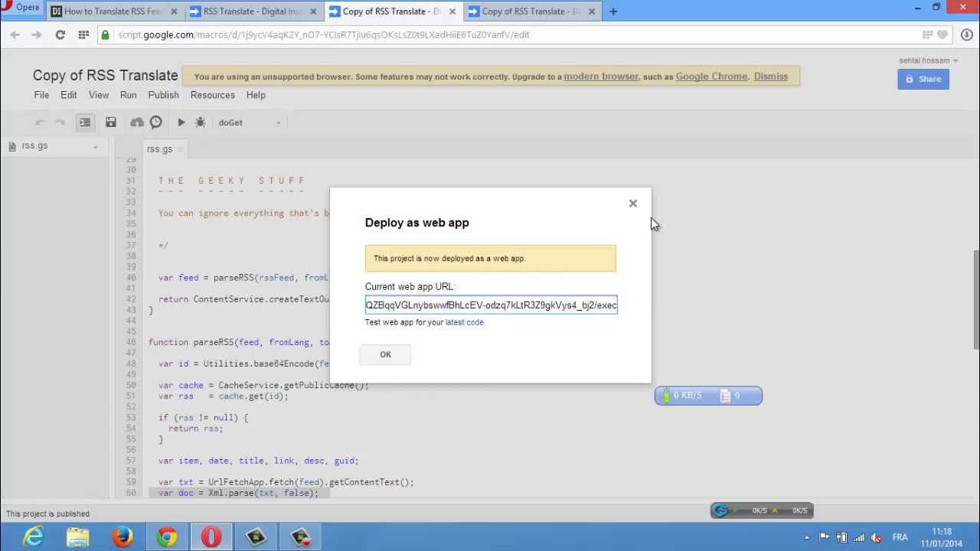Open the File menu

coord(41,95)
